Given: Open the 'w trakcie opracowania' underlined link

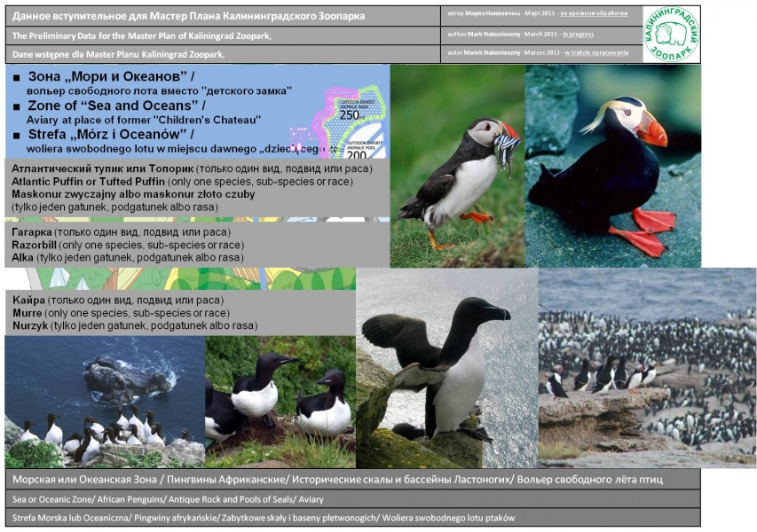Looking at the screenshot, I should (x=596, y=53).
